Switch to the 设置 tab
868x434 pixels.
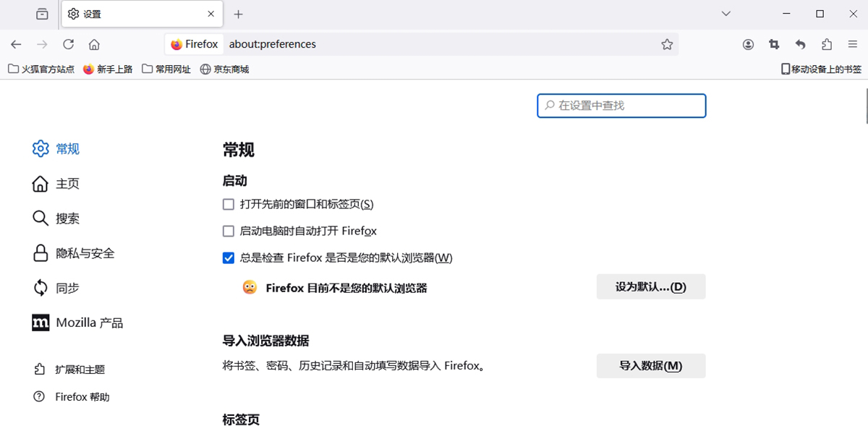click(x=142, y=14)
